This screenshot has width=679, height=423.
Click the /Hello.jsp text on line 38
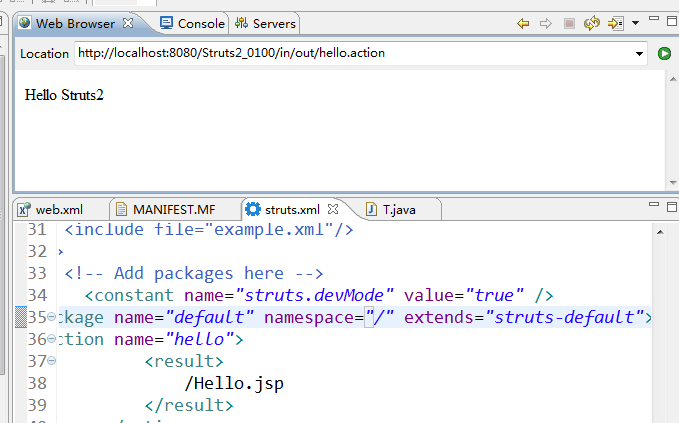234,384
